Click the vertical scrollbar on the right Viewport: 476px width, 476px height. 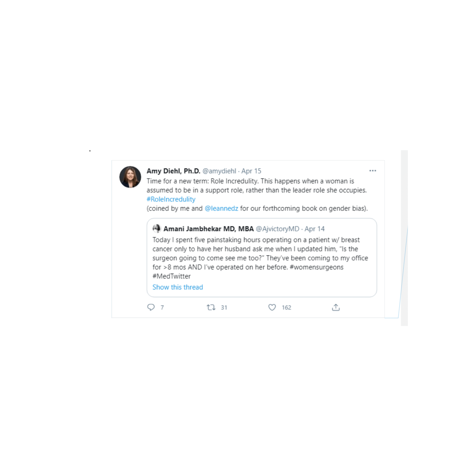click(x=404, y=238)
